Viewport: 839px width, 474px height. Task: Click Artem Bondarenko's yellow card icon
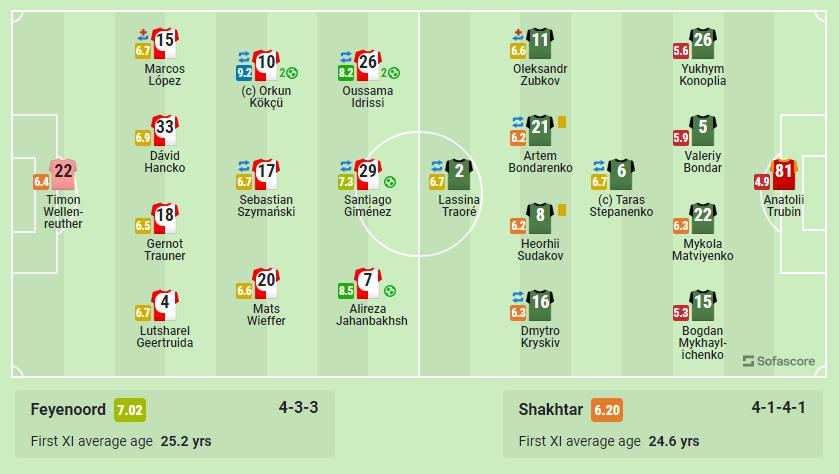point(562,122)
